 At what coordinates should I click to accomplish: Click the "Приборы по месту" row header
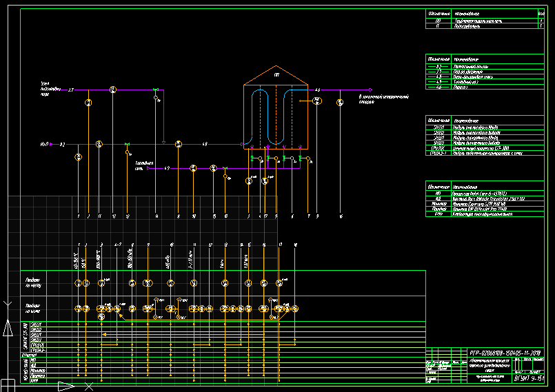pyautogui.click(x=33, y=282)
